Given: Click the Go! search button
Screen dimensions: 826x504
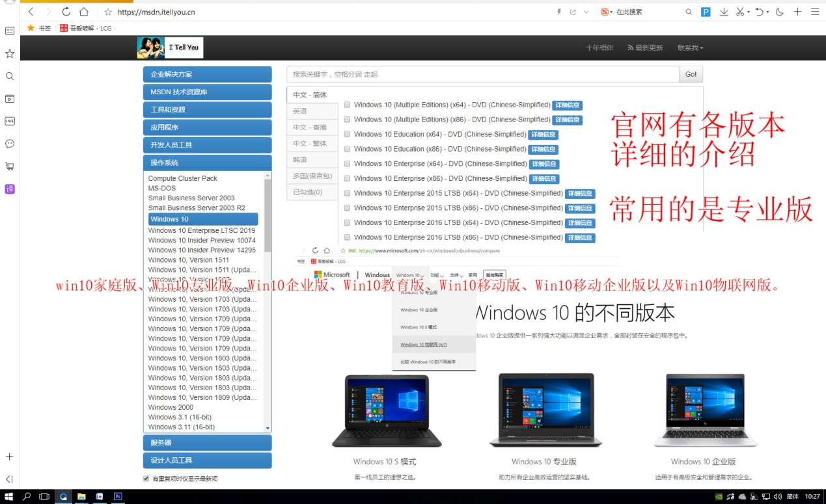Looking at the screenshot, I should [690, 73].
